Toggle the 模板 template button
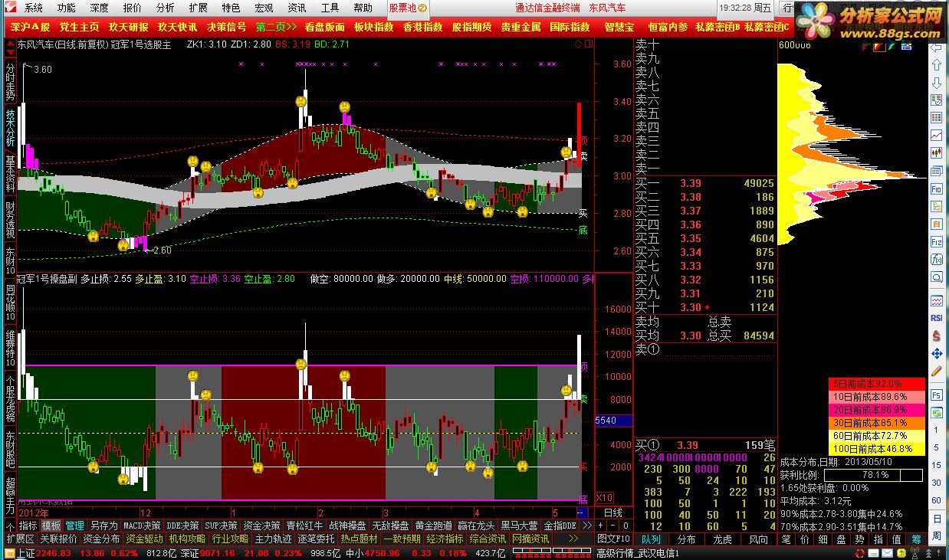The height and width of the screenshot is (560, 949). tap(51, 526)
